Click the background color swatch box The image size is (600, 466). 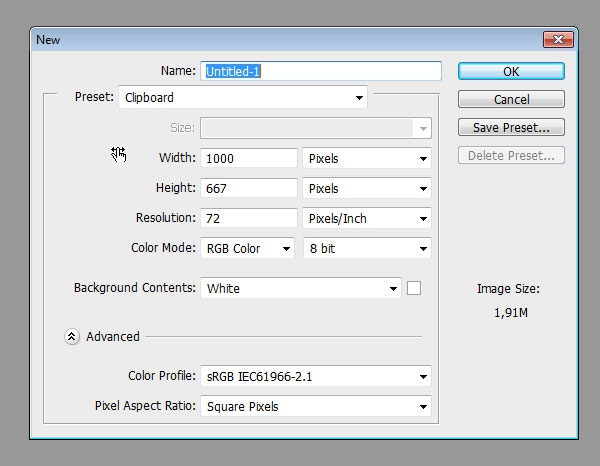(414, 288)
